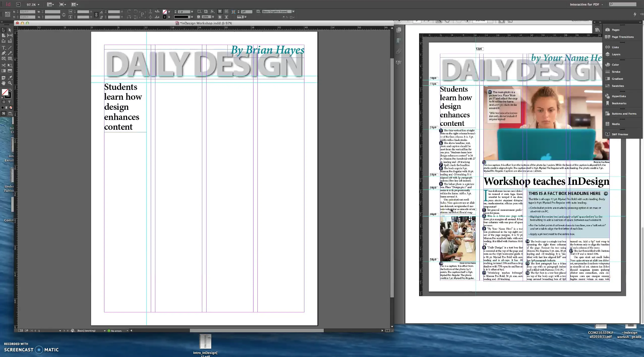The image size is (644, 357).
Task: Select the Pen tool
Action: coord(4,53)
